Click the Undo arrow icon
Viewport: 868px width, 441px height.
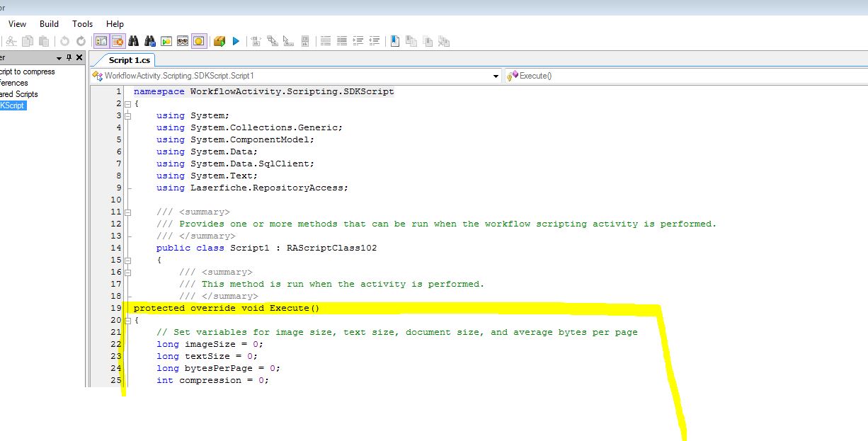point(64,41)
